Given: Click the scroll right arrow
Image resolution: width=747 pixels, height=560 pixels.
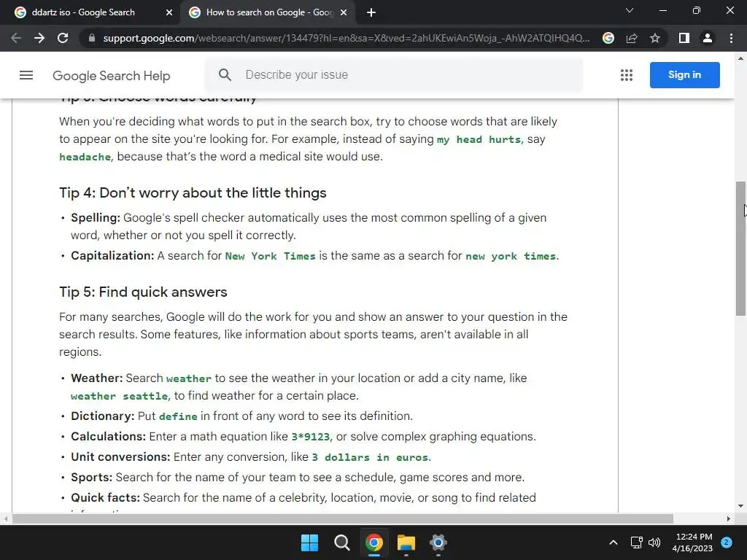Looking at the screenshot, I should (729, 518).
